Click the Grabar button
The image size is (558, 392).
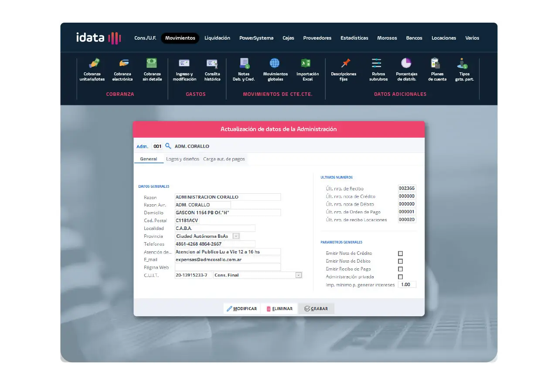[x=316, y=308]
